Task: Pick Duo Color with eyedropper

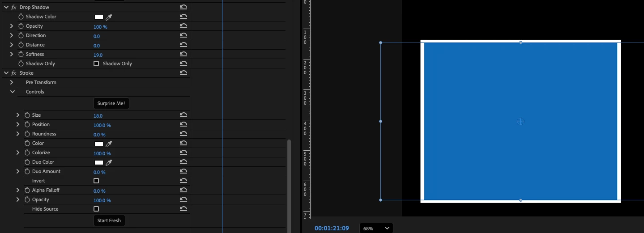Action: click(x=109, y=162)
